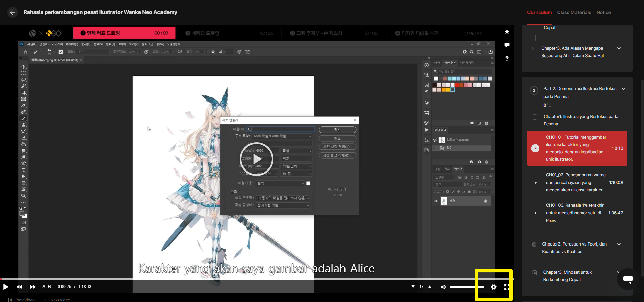Switch to the Class Materials tab

click(x=574, y=12)
